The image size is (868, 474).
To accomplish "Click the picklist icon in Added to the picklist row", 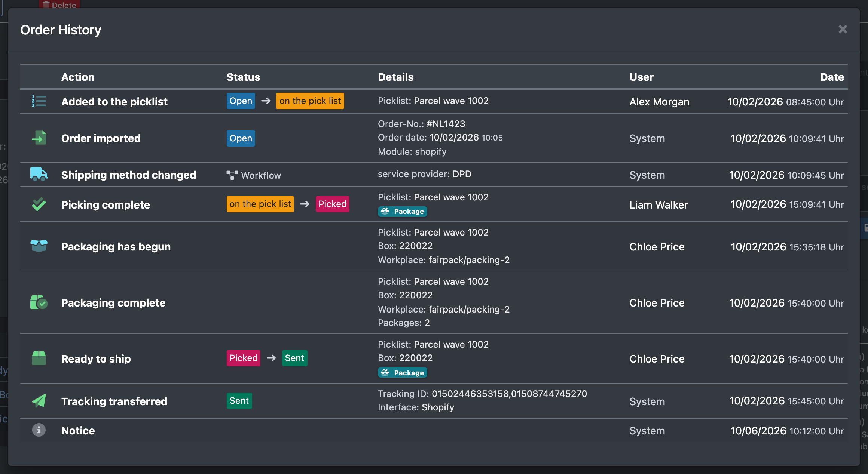I will point(39,101).
